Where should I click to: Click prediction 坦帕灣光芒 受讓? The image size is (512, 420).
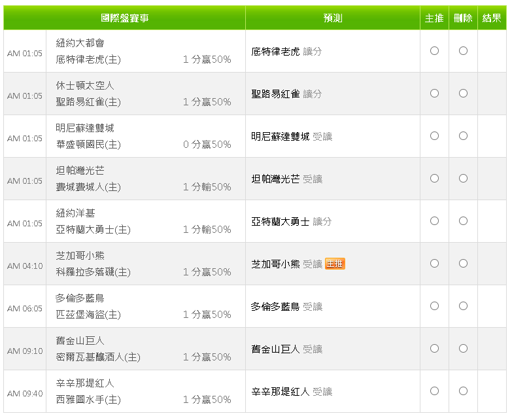pyautogui.click(x=286, y=179)
